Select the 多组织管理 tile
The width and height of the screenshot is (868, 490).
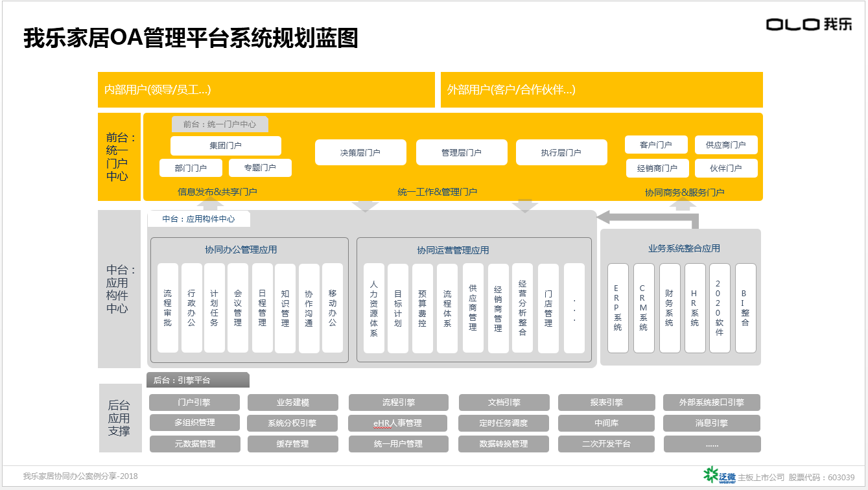194,423
